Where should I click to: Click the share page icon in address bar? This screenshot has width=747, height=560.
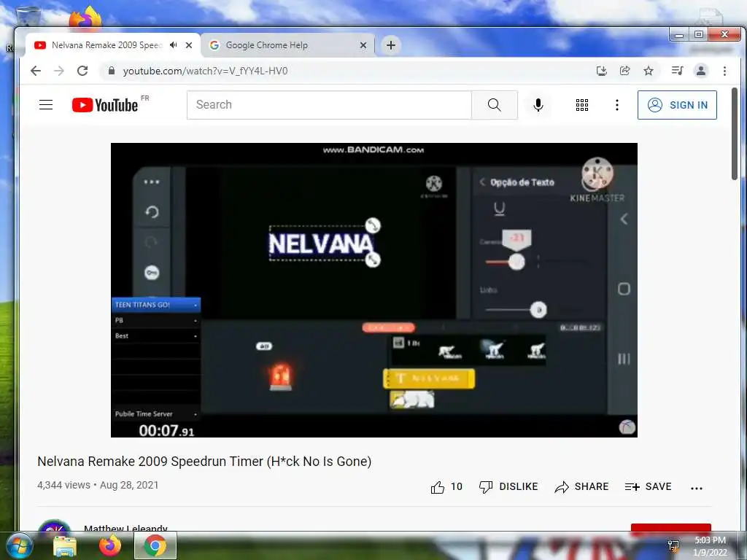click(625, 71)
